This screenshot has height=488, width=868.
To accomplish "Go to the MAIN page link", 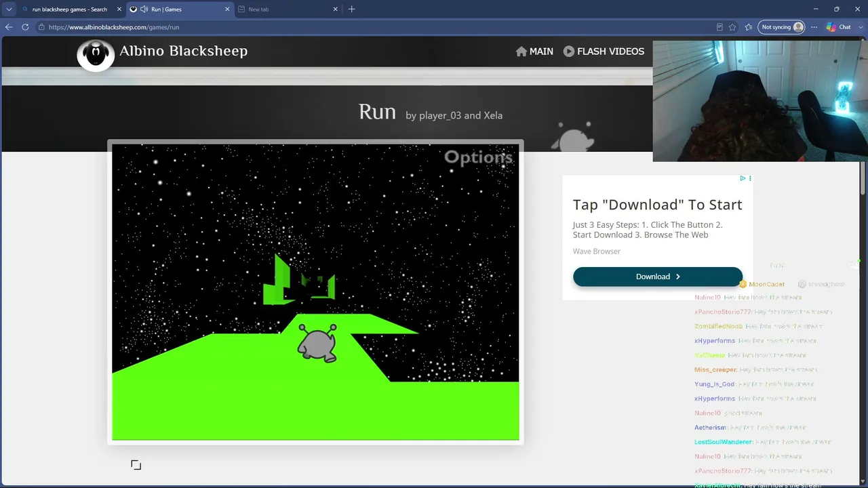I will coord(534,52).
